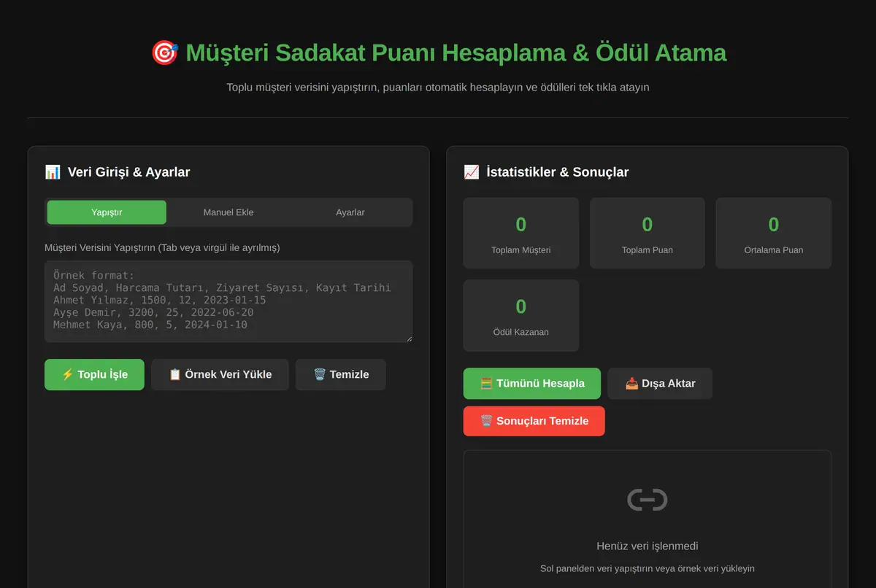Export results with Dışa Aktar
This screenshot has height=588, width=876.
pos(660,383)
